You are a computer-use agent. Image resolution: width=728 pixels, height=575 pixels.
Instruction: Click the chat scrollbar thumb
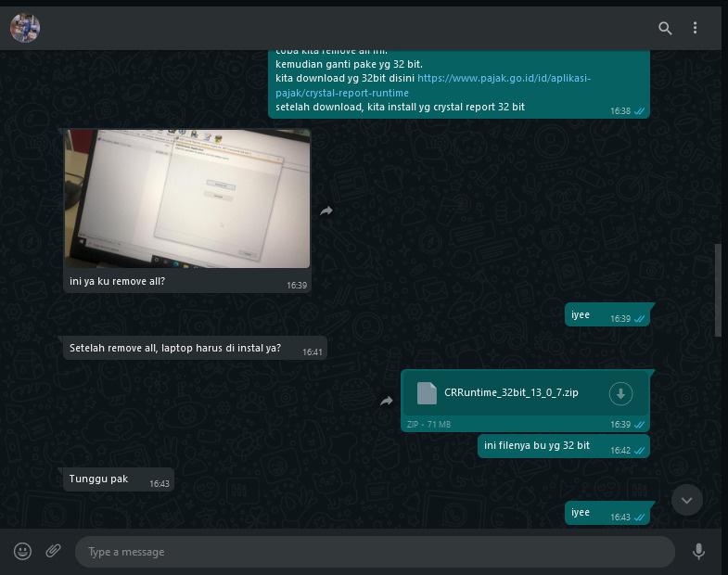pyautogui.click(x=718, y=290)
